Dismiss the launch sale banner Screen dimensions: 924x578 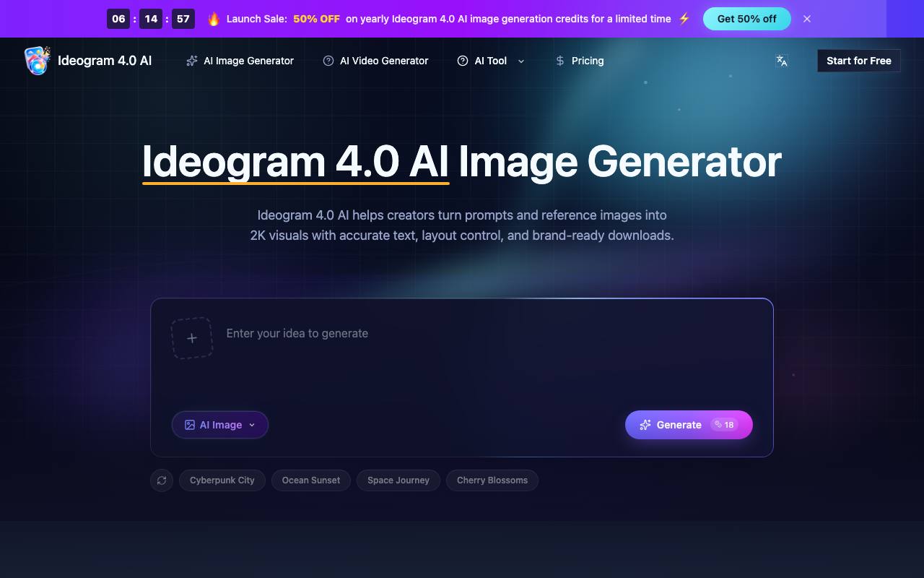[807, 19]
